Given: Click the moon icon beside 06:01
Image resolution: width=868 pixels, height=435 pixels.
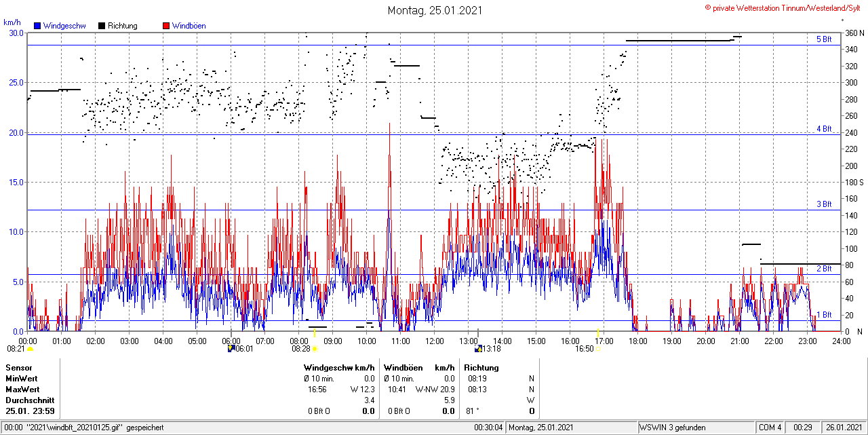Looking at the screenshot, I should tap(231, 348).
